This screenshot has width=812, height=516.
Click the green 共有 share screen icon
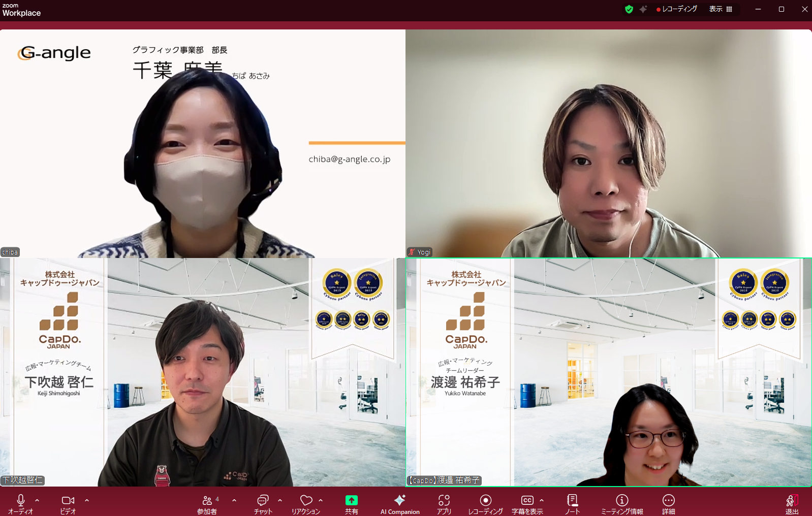(x=351, y=501)
